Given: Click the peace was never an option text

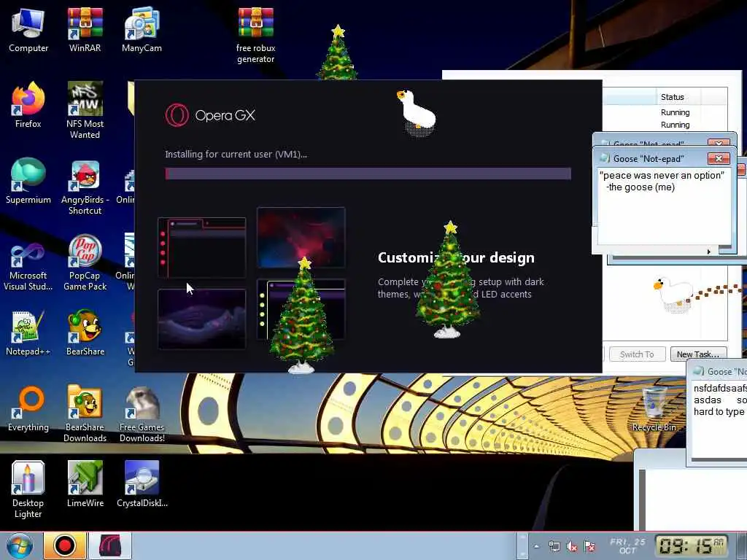Looking at the screenshot, I should pos(662,175).
